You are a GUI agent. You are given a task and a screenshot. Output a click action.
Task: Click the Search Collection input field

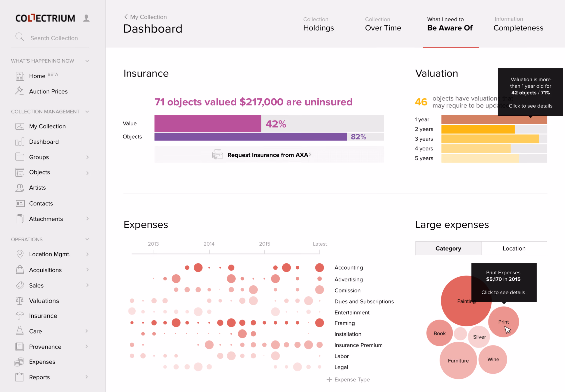[54, 38]
